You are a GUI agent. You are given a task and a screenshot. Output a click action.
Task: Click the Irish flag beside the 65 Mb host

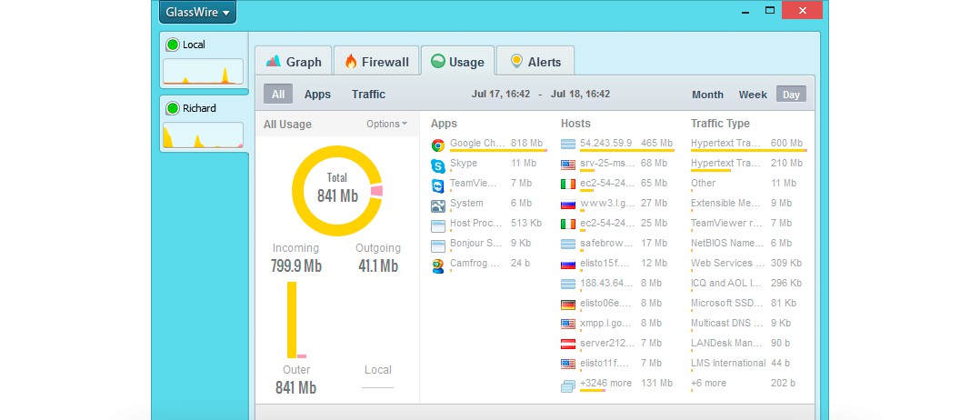coord(568,185)
